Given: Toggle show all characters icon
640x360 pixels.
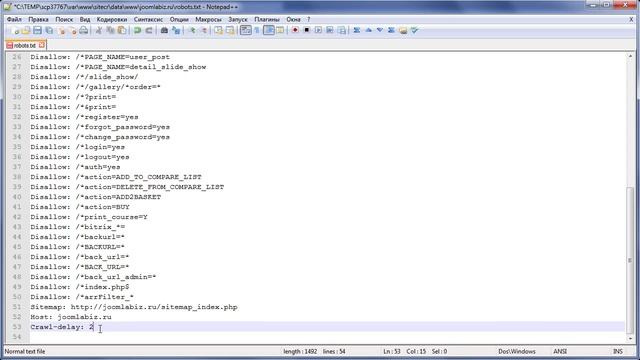Looking at the screenshot, I should (x=257, y=31).
